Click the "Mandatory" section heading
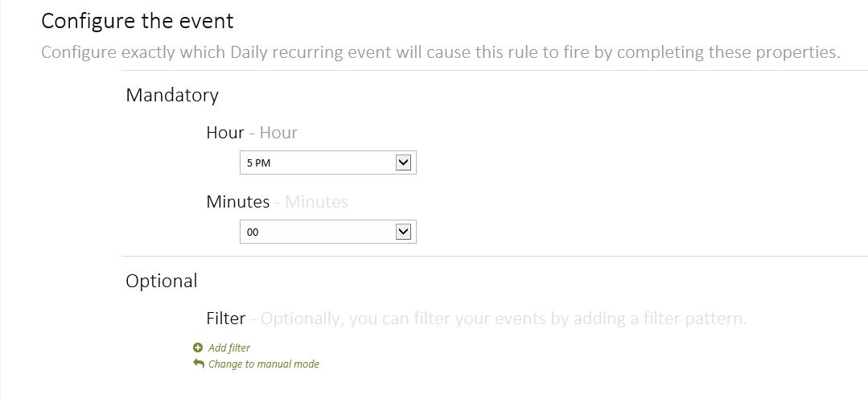Viewport: 868px width, 399px height. coord(172,95)
